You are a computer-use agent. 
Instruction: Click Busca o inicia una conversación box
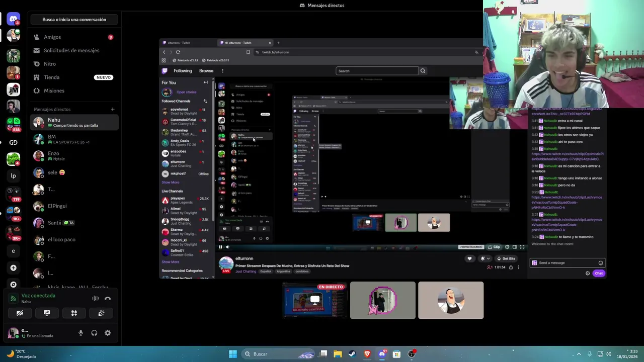click(x=74, y=20)
